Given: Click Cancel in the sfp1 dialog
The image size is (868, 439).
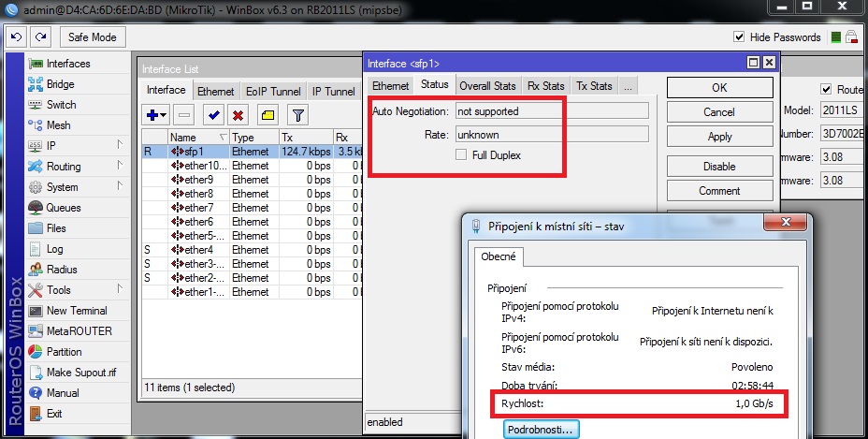Looking at the screenshot, I should click(x=719, y=112).
